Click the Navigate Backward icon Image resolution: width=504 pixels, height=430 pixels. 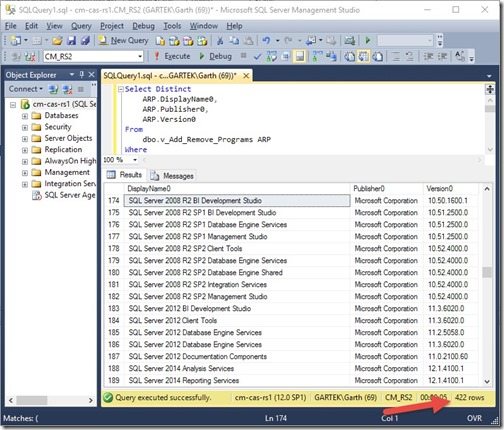[311, 41]
